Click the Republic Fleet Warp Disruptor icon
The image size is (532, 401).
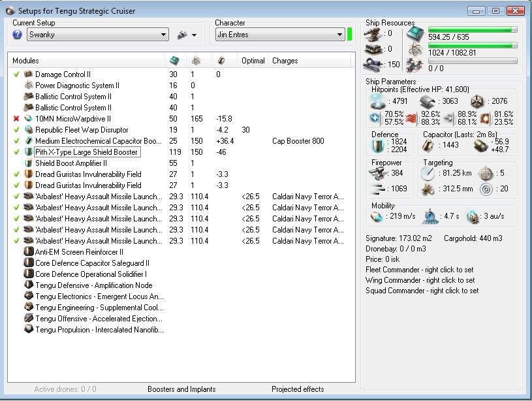29,130
